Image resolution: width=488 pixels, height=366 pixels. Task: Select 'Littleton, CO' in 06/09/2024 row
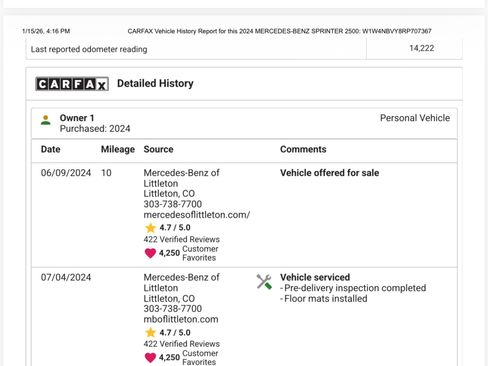point(169,194)
